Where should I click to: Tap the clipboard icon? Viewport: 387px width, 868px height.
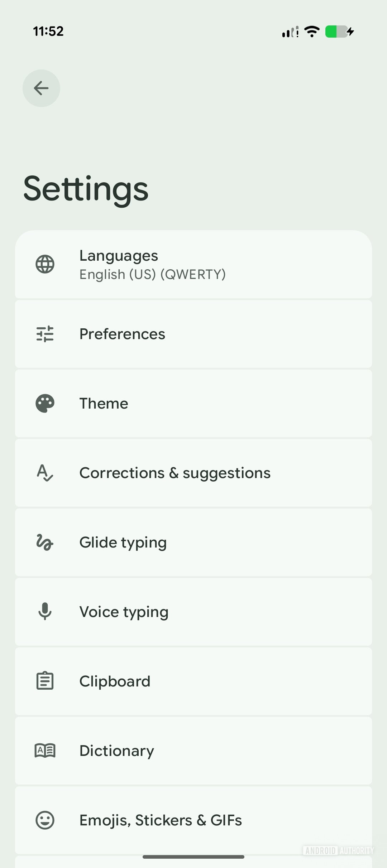pos(45,681)
